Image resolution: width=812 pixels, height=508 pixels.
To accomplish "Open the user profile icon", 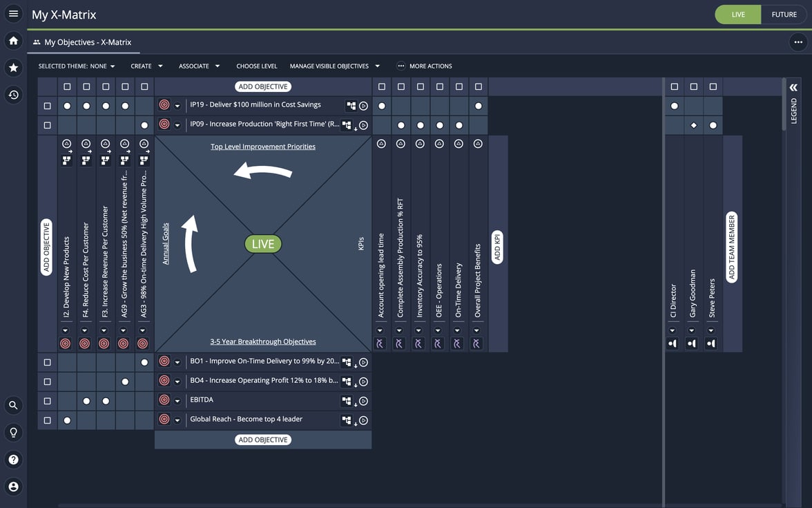I will point(13,487).
